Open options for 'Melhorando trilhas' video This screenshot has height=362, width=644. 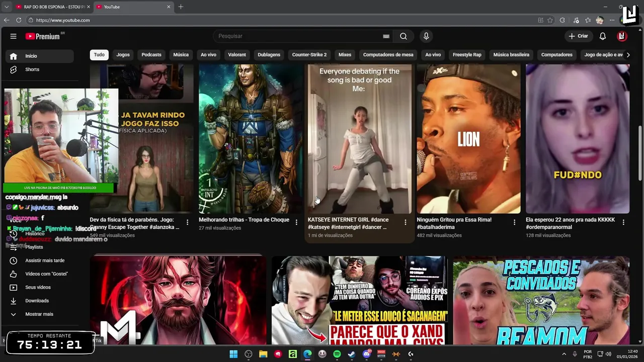point(296,222)
